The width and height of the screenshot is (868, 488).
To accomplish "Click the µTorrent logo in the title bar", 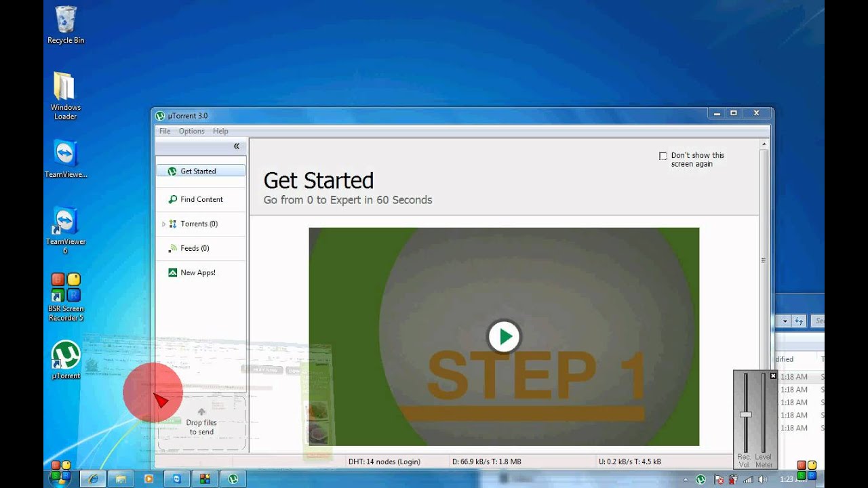I will [x=160, y=116].
